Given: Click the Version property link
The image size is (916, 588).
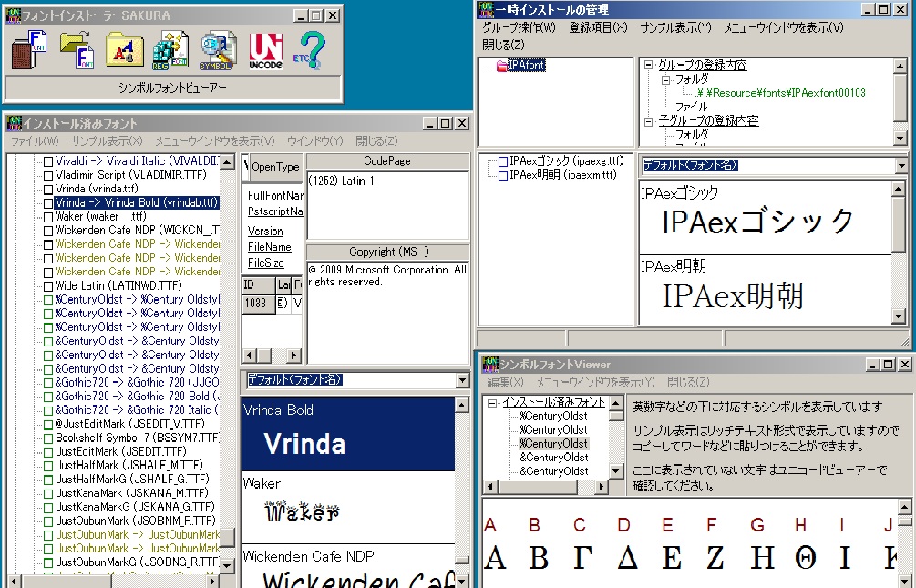Looking at the screenshot, I should coord(265,232).
